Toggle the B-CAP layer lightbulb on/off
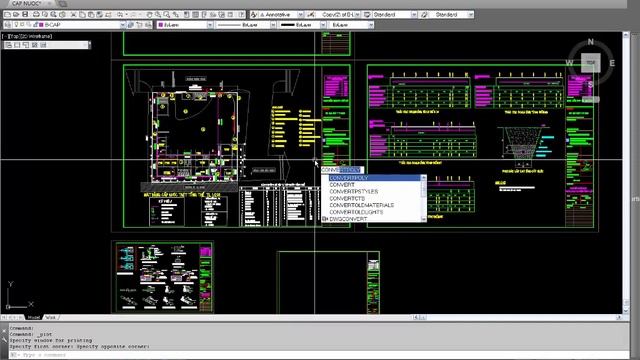The height and width of the screenshot is (360, 640). point(17,25)
